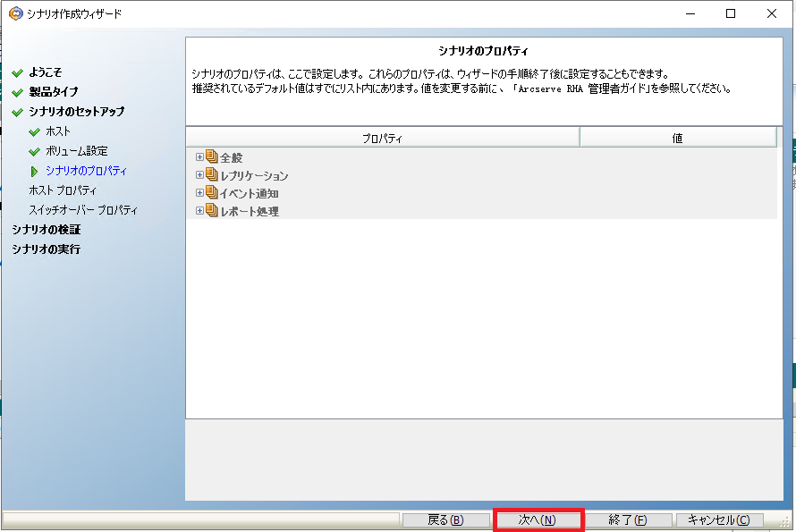
Task: Expand the レプリケーション property group
Action: pyautogui.click(x=199, y=174)
